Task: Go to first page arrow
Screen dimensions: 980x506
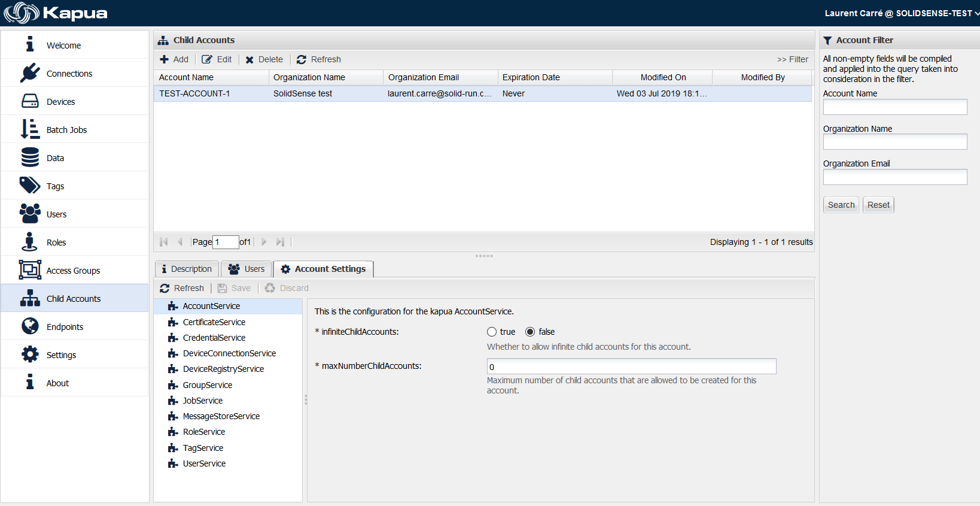Action: pyautogui.click(x=164, y=242)
